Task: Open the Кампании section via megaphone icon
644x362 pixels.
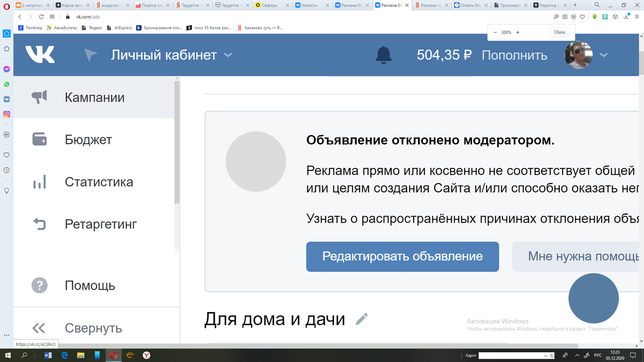Action: (39, 98)
